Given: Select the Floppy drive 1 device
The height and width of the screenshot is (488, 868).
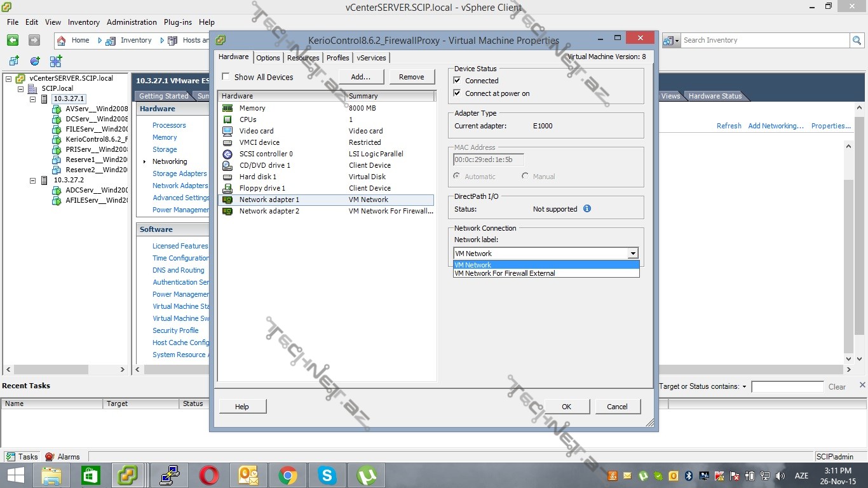Looking at the screenshot, I should click(x=262, y=188).
